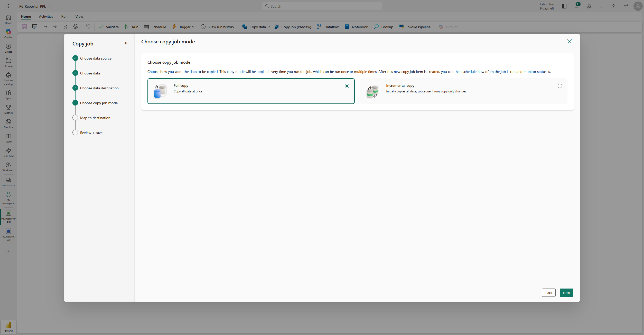The width and height of the screenshot is (644, 335).
Task: Click the Search input field
Action: point(322,6)
